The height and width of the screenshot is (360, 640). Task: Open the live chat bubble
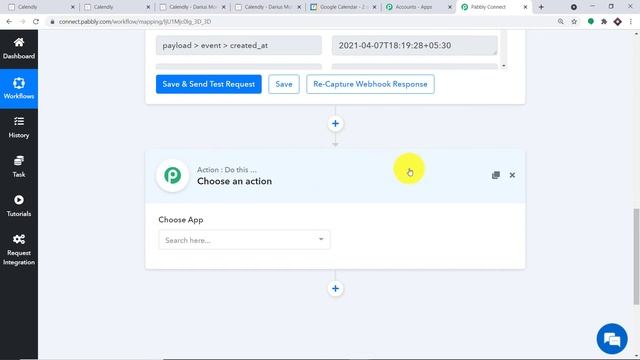(x=612, y=338)
